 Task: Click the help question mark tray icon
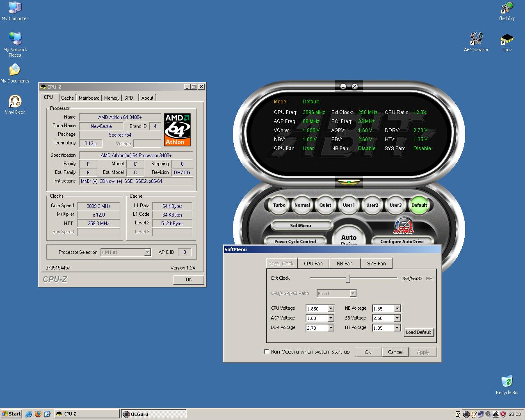pos(458,414)
